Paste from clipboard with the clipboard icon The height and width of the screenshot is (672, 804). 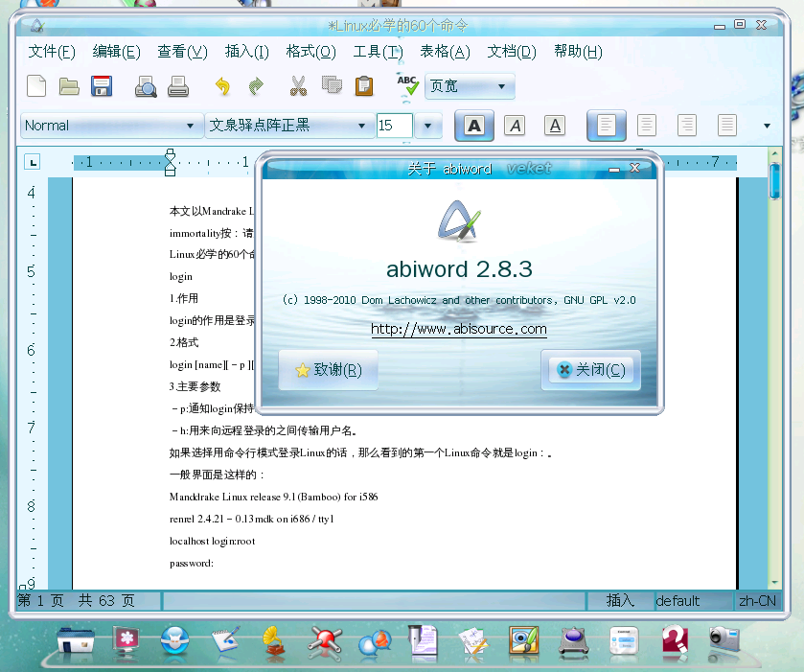pos(364,85)
